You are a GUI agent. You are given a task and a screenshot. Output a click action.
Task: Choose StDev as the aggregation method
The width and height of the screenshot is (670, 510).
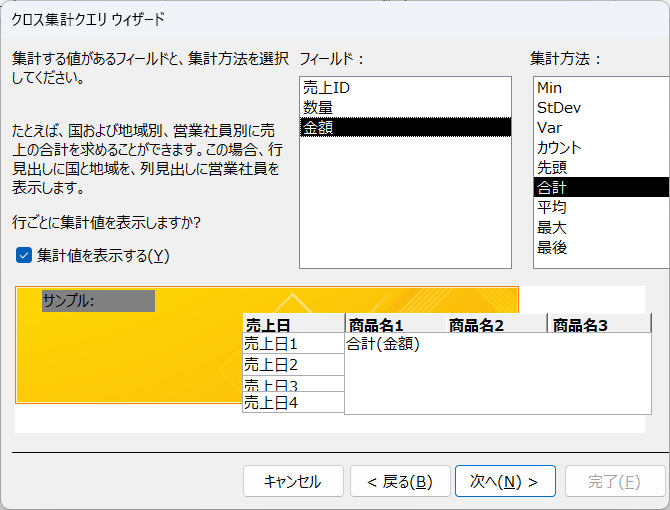pyautogui.click(x=601, y=107)
